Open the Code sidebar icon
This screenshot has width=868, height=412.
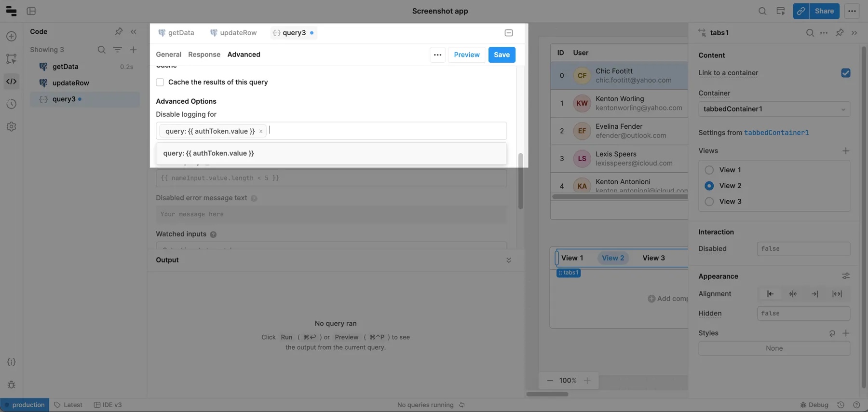tap(12, 82)
